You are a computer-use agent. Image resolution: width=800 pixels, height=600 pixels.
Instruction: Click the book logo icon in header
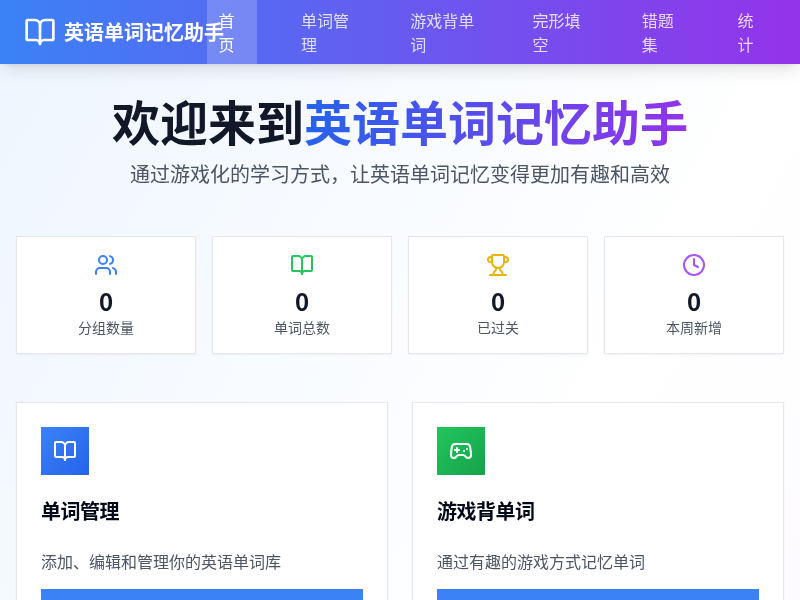40,32
